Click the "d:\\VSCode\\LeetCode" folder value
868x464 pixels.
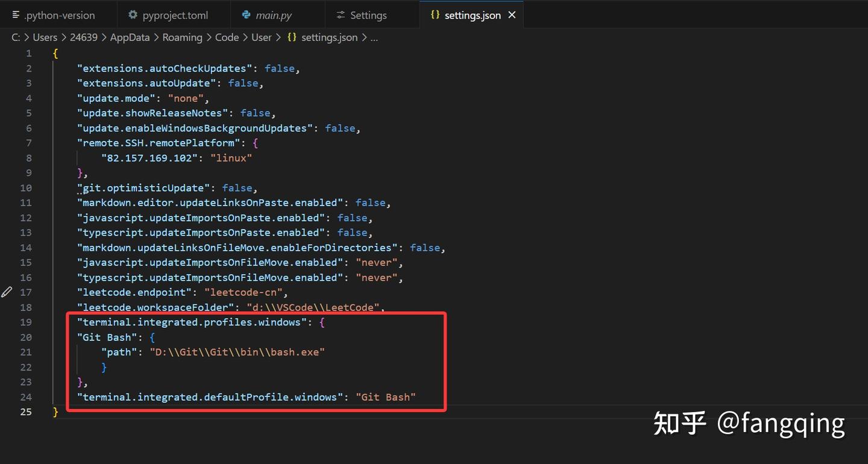(313, 307)
